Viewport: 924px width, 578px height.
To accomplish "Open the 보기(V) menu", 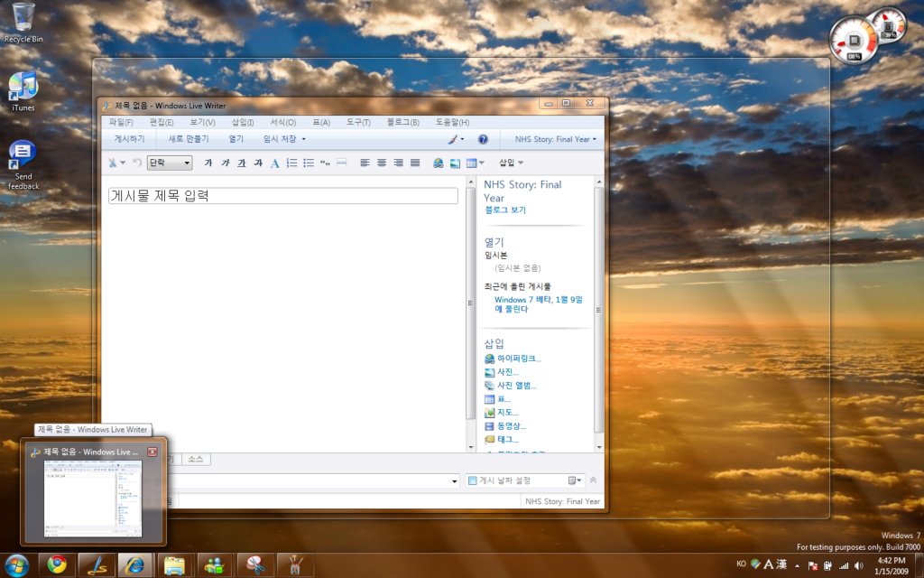I will click(202, 122).
